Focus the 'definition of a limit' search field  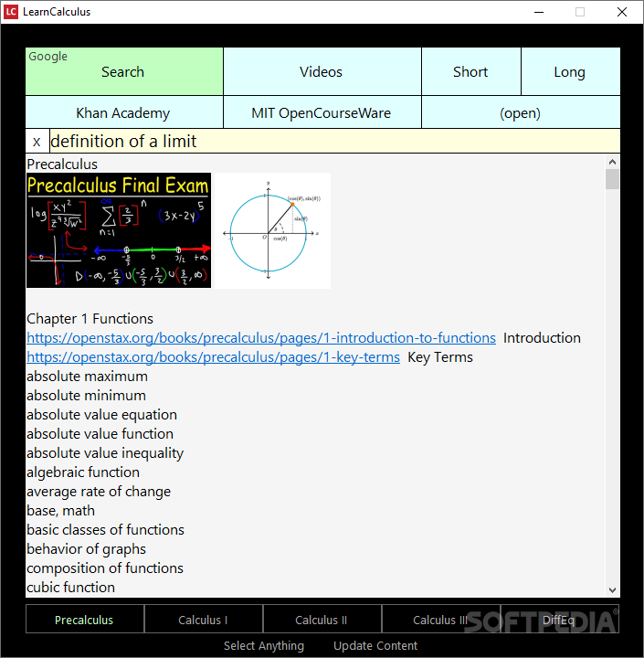click(x=334, y=142)
